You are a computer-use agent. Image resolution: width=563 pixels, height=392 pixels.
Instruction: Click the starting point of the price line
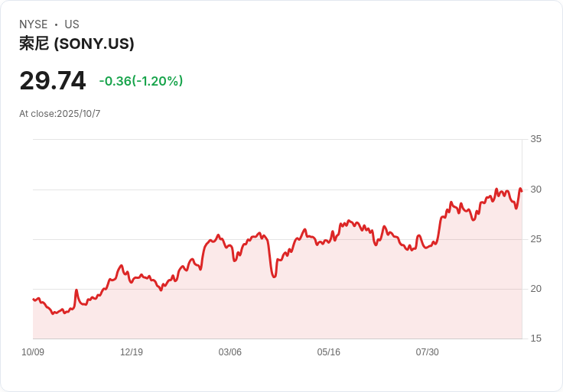34,299
